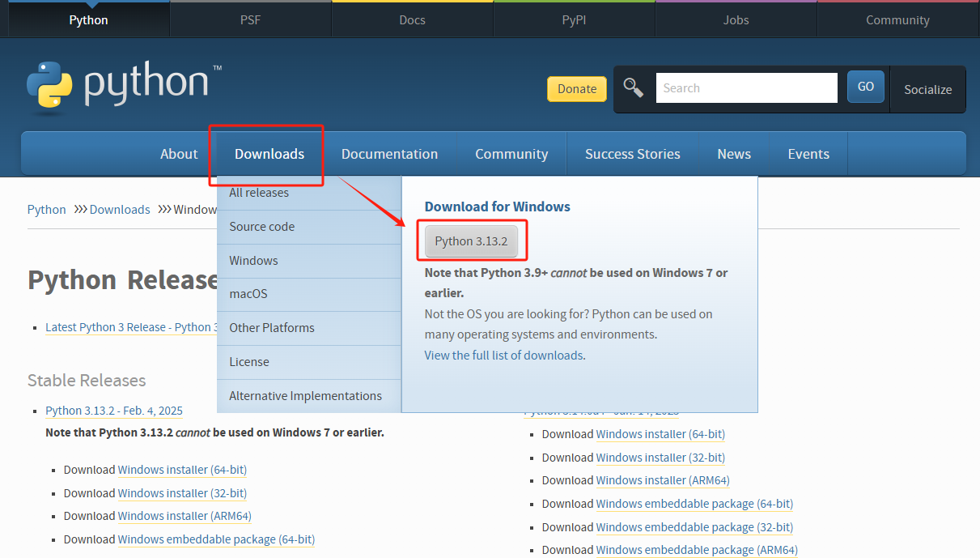The image size is (980, 558).
Task: Open the Success Stories navigation menu
Action: (x=633, y=154)
